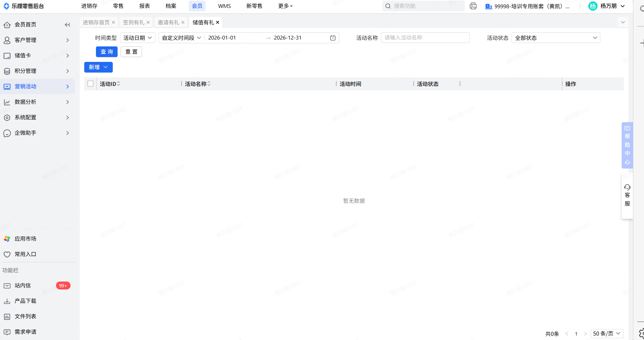This screenshot has width=644, height=340.
Task: Click the 储值卡 card icon
Action: pyautogui.click(x=7, y=55)
